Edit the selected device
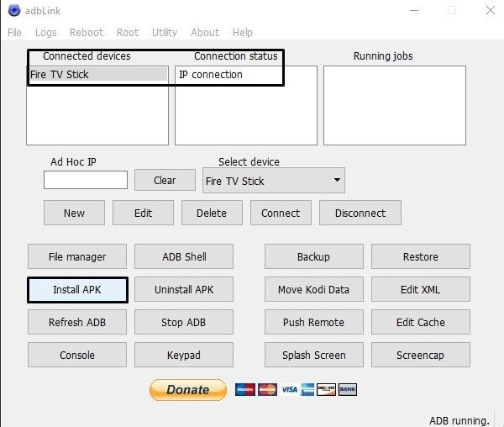Viewport: 504px width, 427px height. pyautogui.click(x=143, y=213)
